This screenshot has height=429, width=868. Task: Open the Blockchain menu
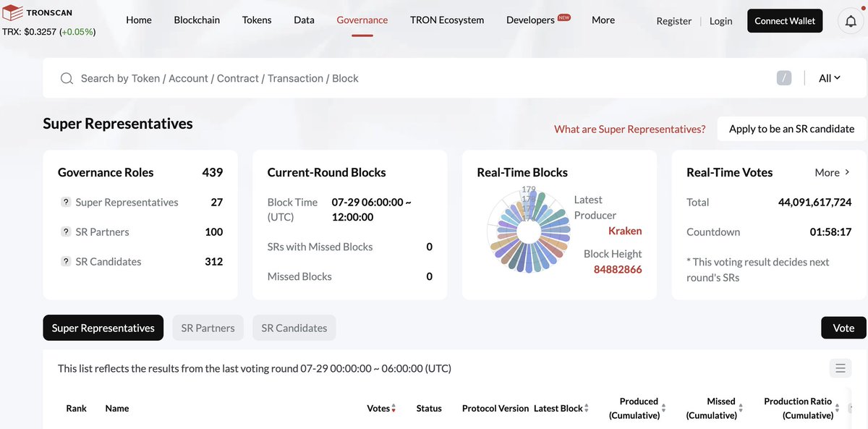click(197, 20)
